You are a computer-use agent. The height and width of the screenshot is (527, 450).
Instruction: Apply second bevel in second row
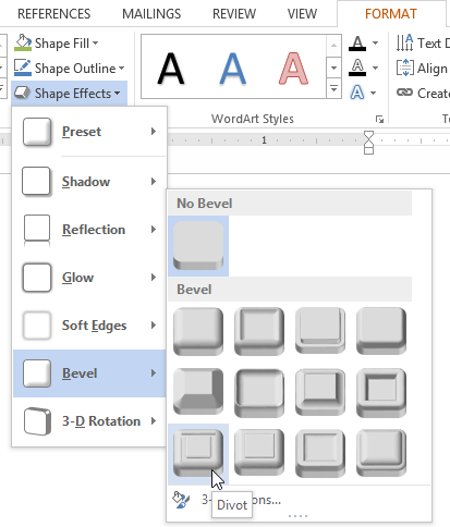pos(259,393)
